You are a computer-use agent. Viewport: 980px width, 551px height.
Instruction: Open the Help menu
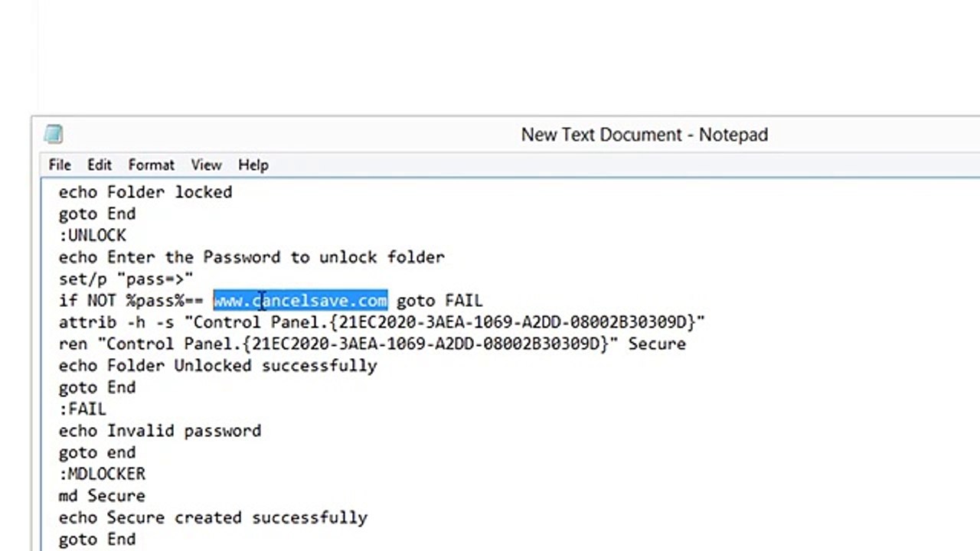(x=253, y=165)
